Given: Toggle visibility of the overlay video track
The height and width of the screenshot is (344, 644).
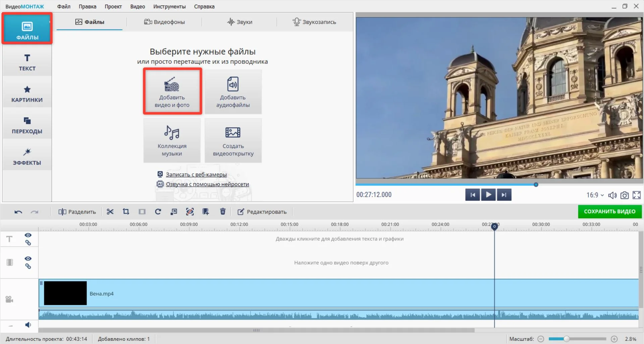Looking at the screenshot, I should tap(28, 259).
